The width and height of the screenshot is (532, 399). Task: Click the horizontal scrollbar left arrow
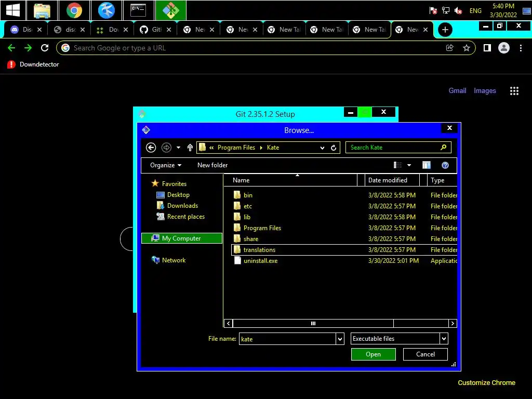click(229, 323)
